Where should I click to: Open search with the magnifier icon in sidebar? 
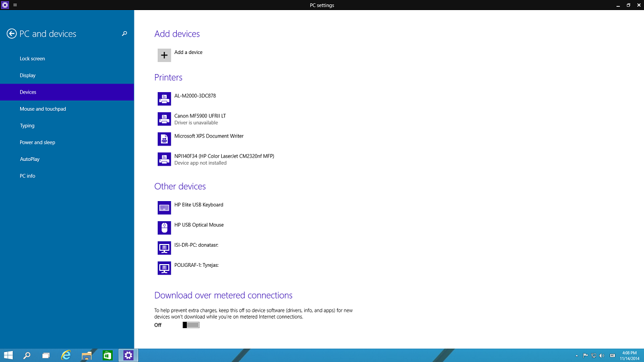click(124, 34)
